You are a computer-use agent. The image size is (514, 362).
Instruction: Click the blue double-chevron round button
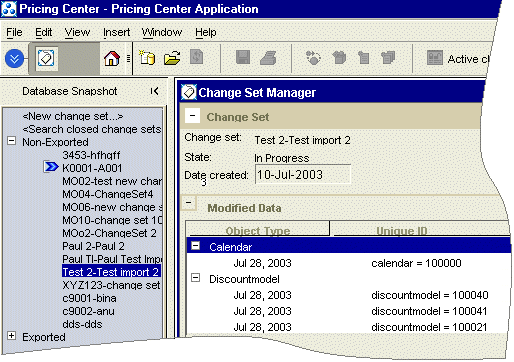(14, 59)
